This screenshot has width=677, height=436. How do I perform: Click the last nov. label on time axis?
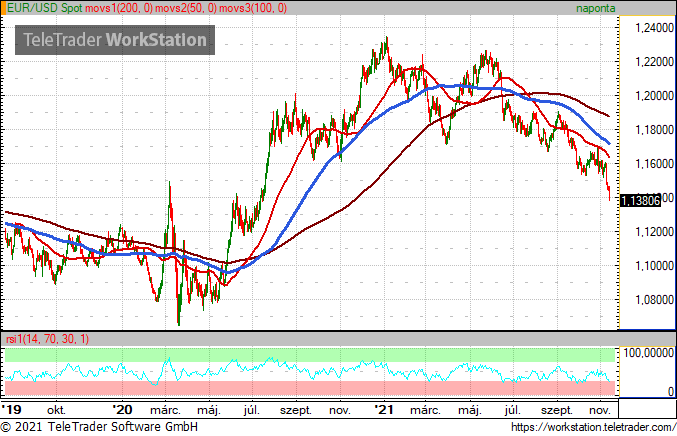600,410
